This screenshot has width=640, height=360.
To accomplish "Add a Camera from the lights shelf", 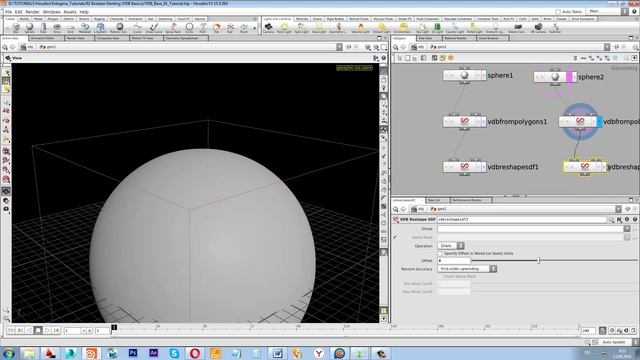I will pos(268,28).
